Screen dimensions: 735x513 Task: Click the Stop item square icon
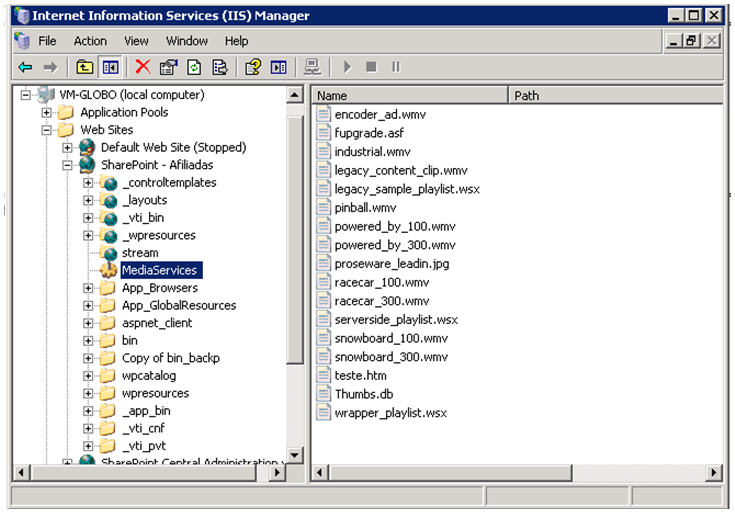click(371, 68)
